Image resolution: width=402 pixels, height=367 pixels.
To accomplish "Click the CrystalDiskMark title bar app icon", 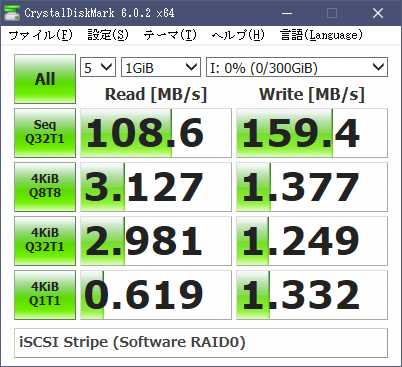I will pyautogui.click(x=11, y=13).
